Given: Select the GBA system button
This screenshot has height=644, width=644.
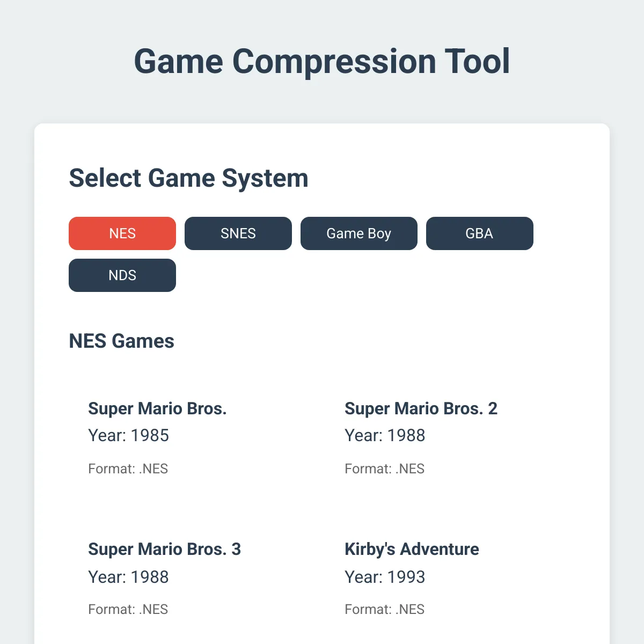Looking at the screenshot, I should (x=479, y=233).
